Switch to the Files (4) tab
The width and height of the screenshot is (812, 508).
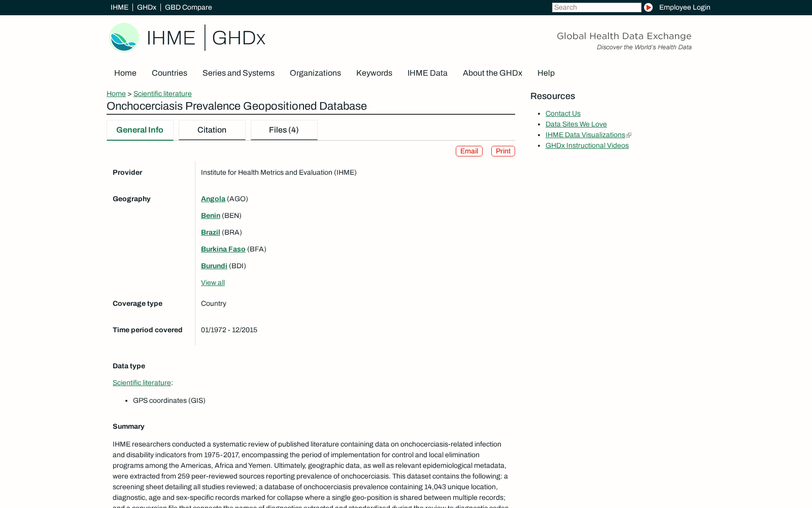(x=284, y=130)
